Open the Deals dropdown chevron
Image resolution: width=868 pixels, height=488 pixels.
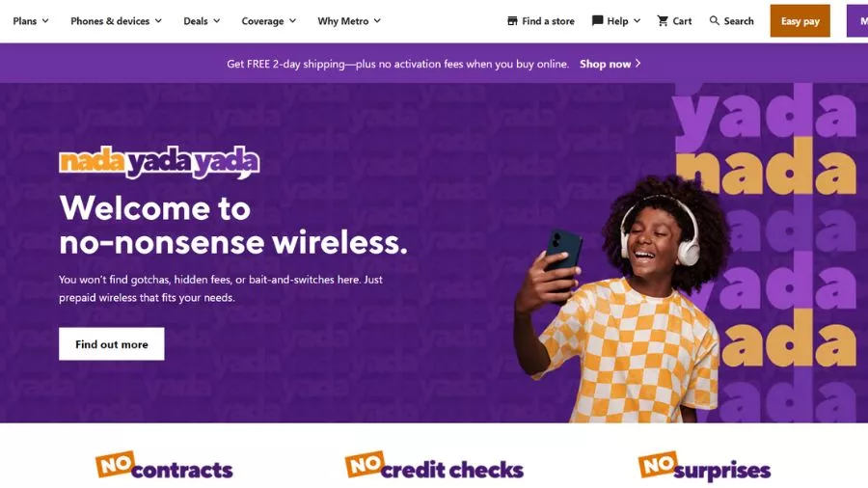click(216, 21)
